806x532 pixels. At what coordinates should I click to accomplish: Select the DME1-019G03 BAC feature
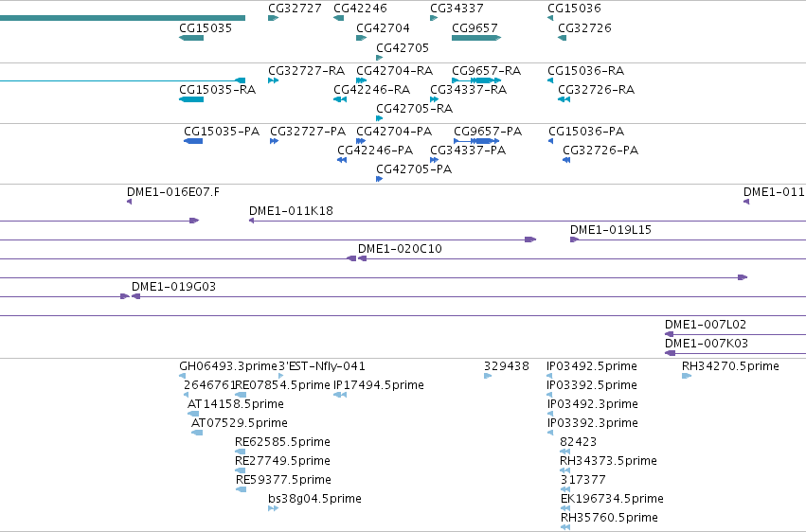pyautogui.click(x=469, y=296)
